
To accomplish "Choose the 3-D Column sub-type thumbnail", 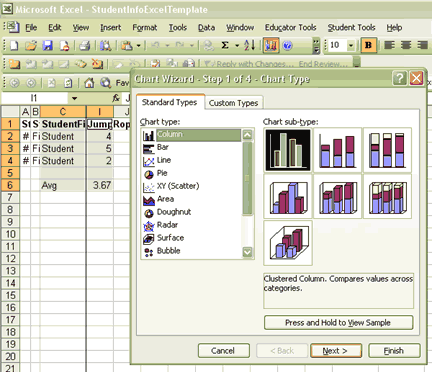I will [x=288, y=243].
